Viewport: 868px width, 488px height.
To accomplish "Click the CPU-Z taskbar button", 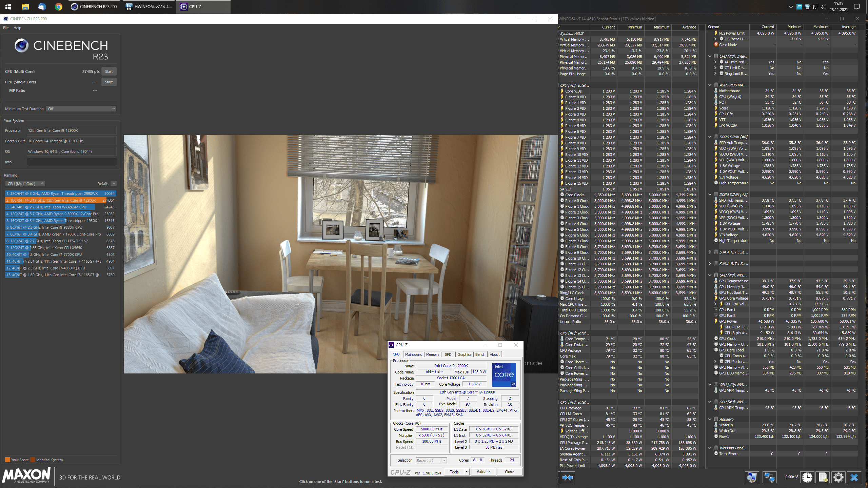I will coord(203,6).
